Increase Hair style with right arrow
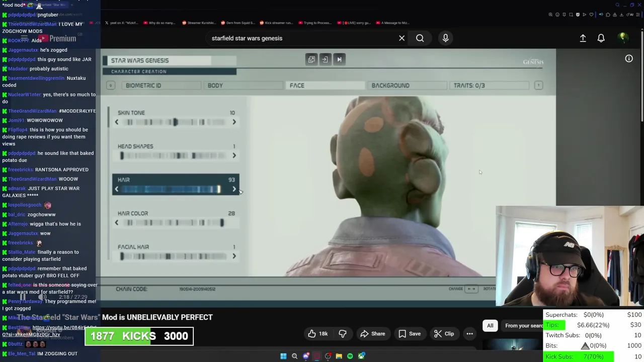This screenshot has height=362, width=644. pyautogui.click(x=234, y=189)
